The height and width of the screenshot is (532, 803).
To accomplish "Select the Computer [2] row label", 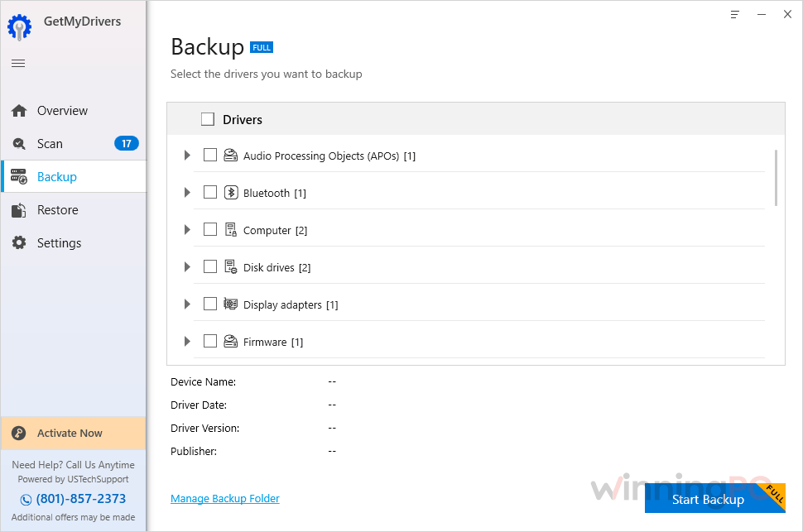I will [x=275, y=230].
